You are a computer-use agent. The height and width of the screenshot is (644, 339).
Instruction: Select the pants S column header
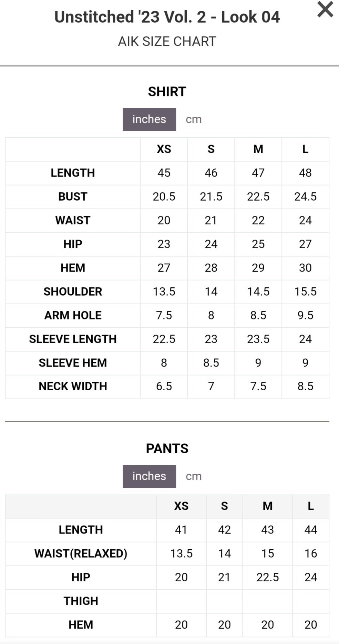click(x=224, y=506)
